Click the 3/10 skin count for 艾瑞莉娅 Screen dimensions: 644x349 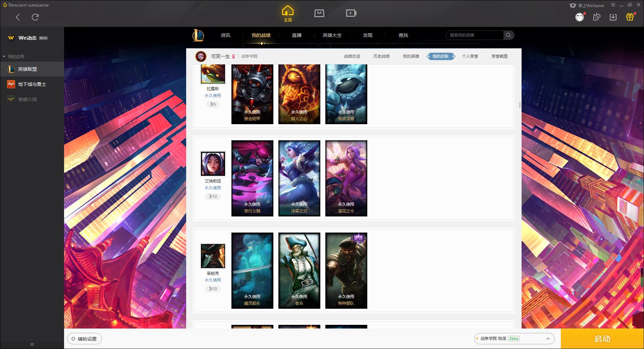tap(213, 197)
